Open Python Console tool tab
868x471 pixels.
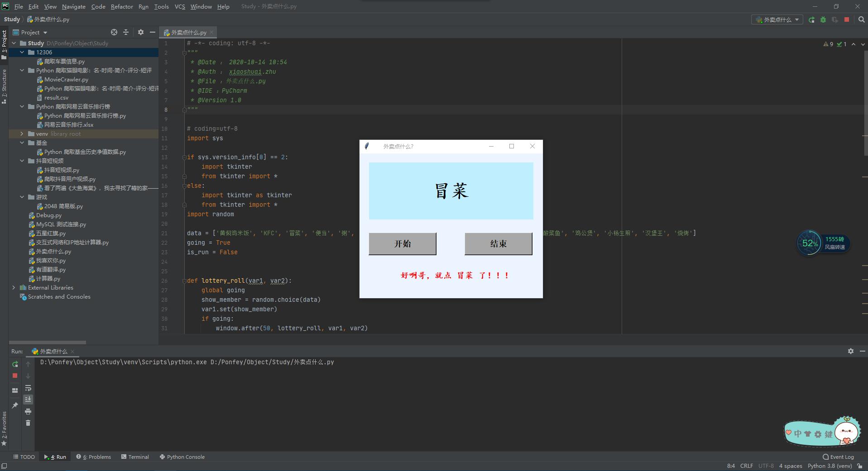[182, 457]
